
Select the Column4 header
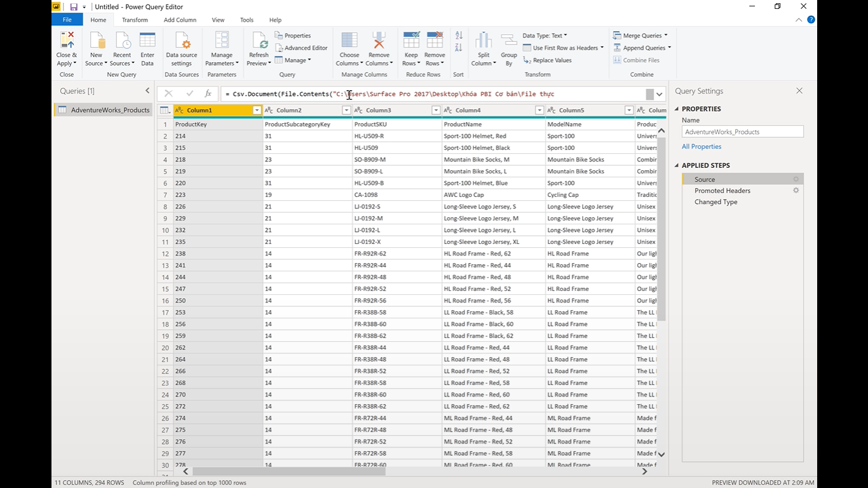[494, 111]
